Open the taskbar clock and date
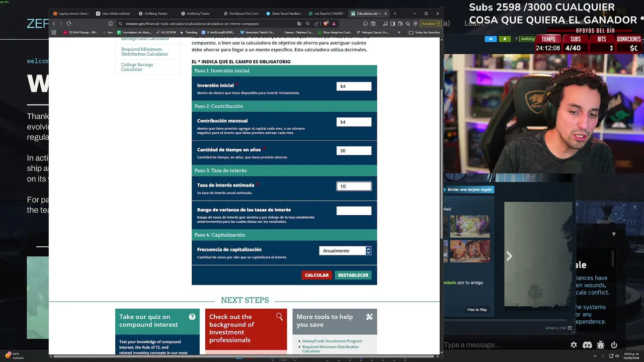The image size is (644, 362). (631, 355)
